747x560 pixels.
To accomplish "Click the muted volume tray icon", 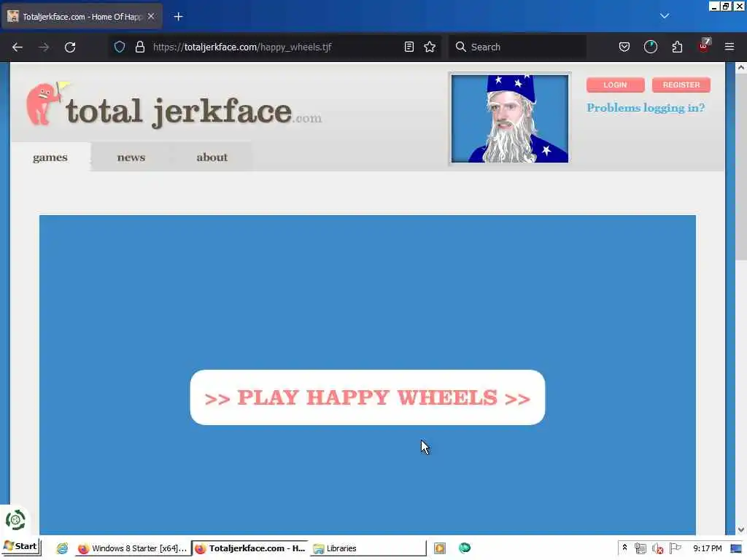I will pos(658,548).
